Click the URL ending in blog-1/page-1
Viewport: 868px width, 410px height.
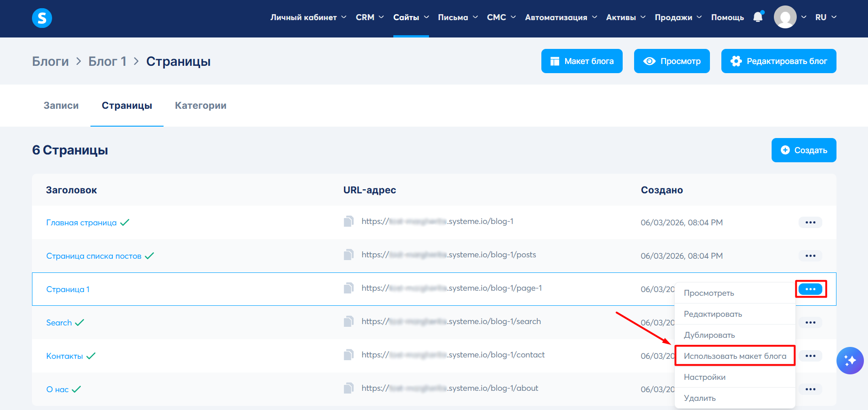click(x=451, y=288)
